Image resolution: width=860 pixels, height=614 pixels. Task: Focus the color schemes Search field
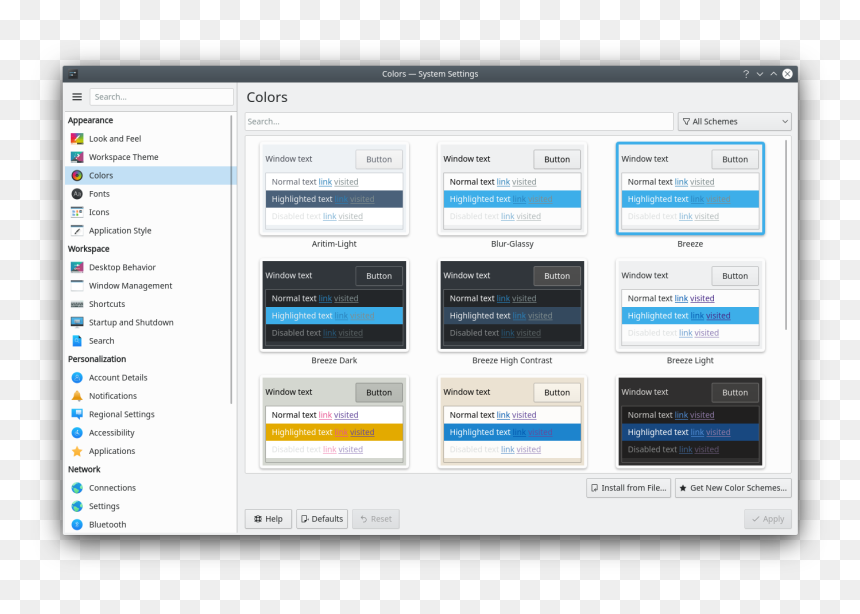pos(459,121)
